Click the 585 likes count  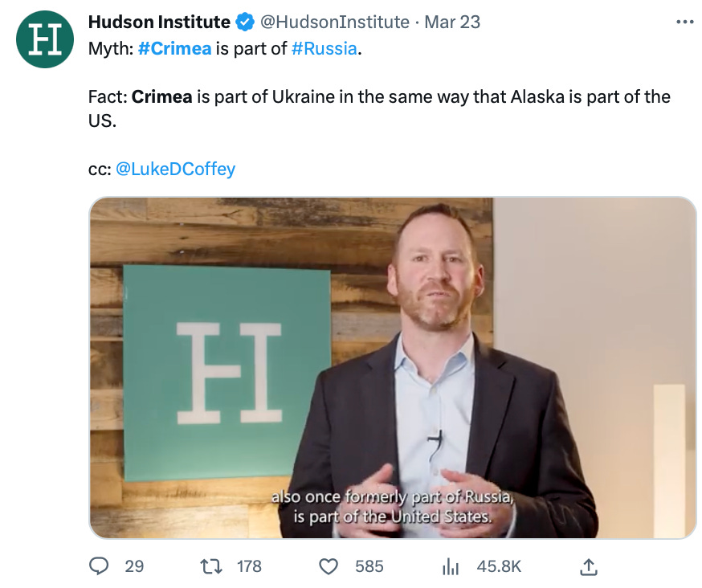pyautogui.click(x=369, y=566)
